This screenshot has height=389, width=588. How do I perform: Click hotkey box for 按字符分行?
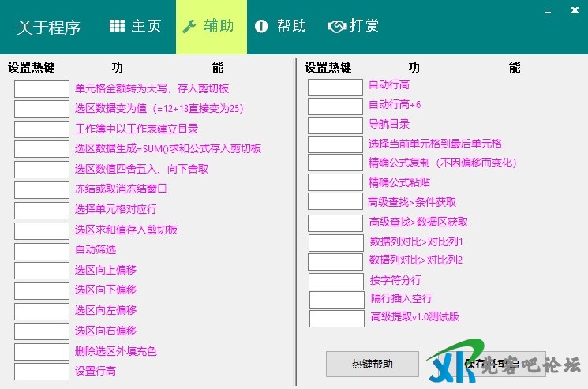click(x=335, y=281)
